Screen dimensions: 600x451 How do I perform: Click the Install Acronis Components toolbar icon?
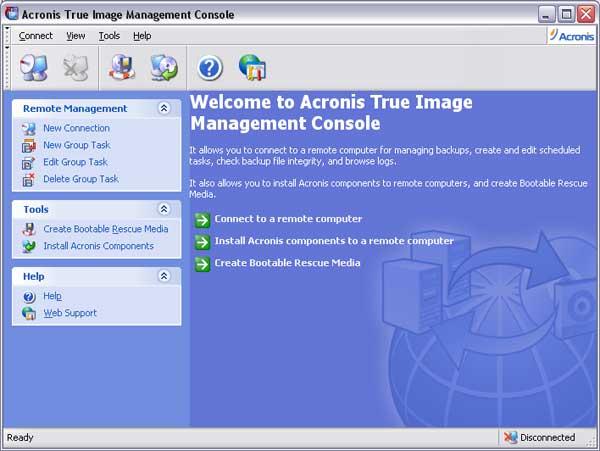click(x=164, y=68)
